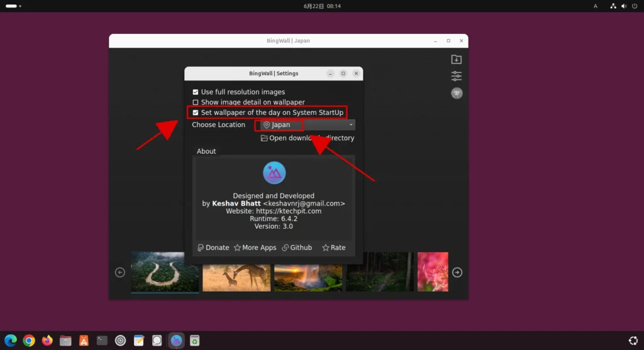
Task: Click the power icon in the top bar
Action: pyautogui.click(x=635, y=6)
